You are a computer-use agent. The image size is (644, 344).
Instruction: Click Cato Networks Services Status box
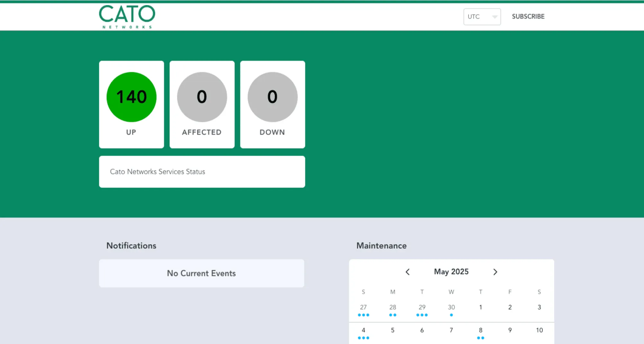point(202,172)
